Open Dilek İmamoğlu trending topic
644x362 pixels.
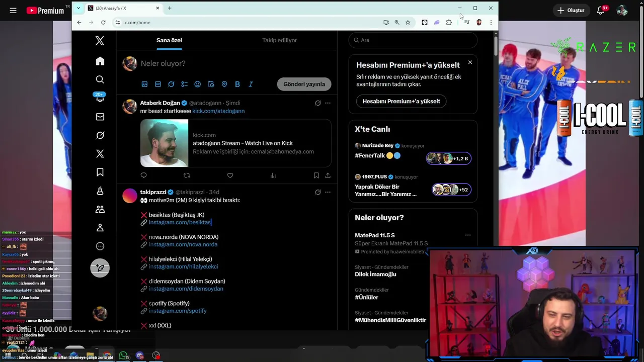[x=375, y=274]
